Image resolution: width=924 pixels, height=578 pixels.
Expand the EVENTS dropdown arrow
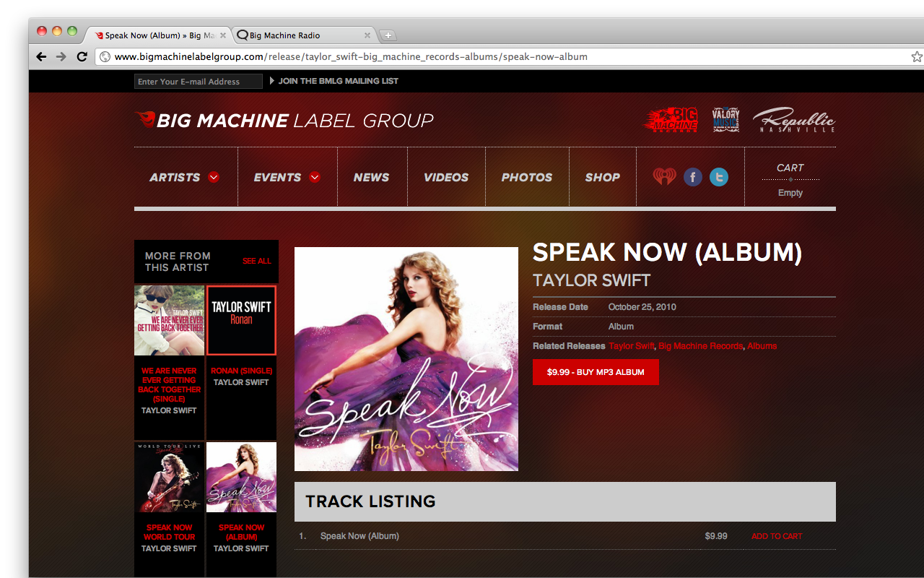(x=315, y=177)
